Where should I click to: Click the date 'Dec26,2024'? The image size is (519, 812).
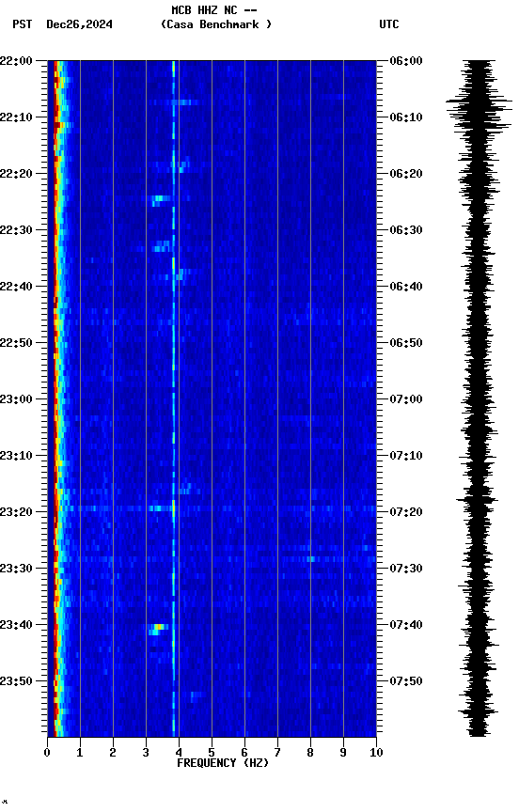[x=79, y=24]
